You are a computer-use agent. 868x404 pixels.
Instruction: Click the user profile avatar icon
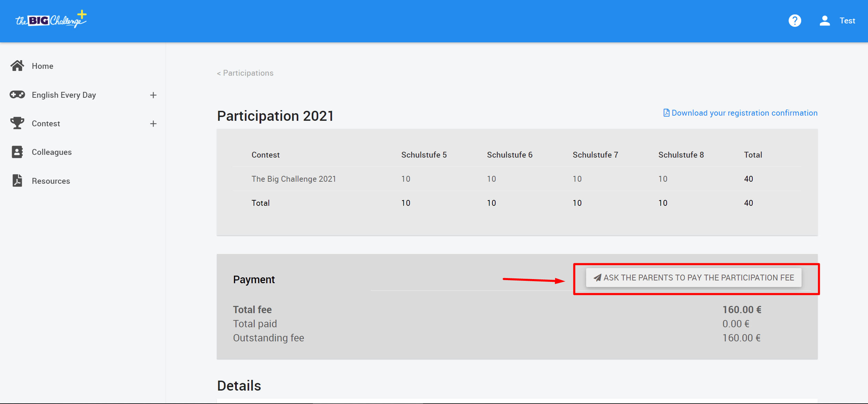click(x=825, y=21)
